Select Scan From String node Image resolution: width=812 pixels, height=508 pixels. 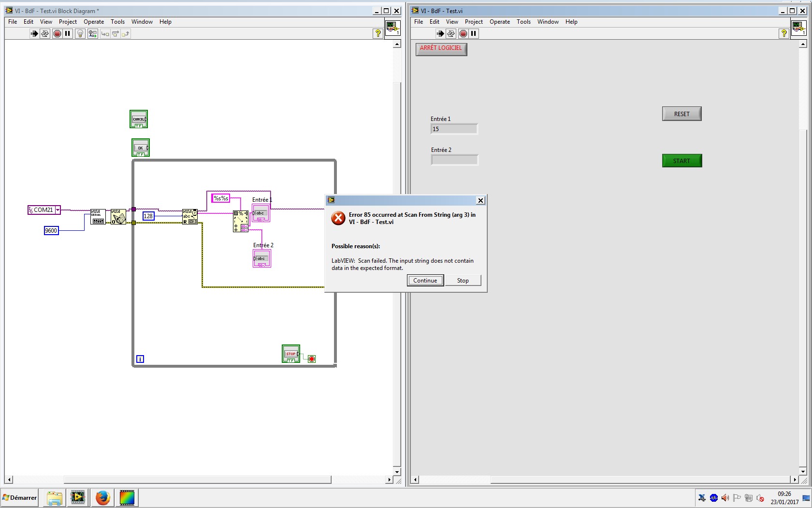[x=241, y=221]
